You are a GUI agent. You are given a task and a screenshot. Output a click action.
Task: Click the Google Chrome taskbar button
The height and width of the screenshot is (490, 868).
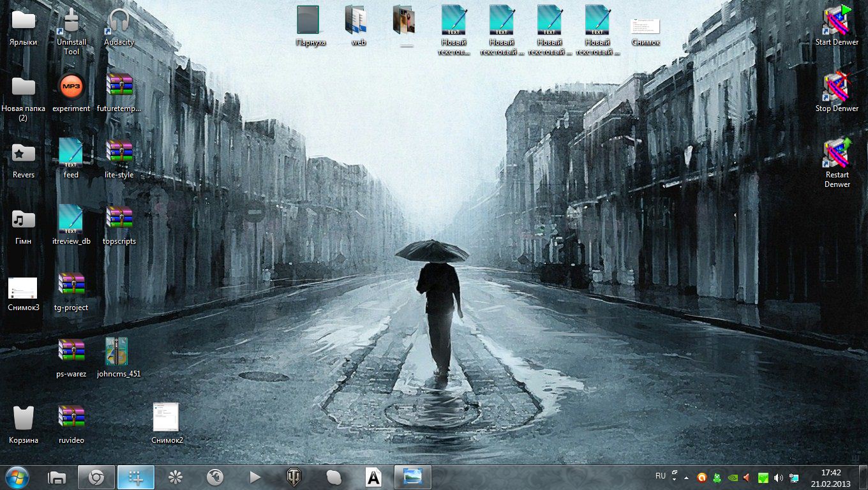96,477
